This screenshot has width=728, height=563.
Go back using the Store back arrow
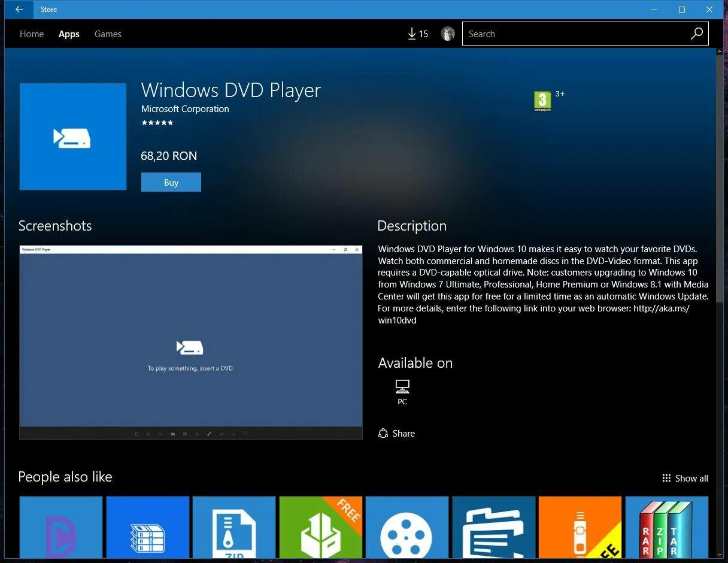(x=19, y=10)
